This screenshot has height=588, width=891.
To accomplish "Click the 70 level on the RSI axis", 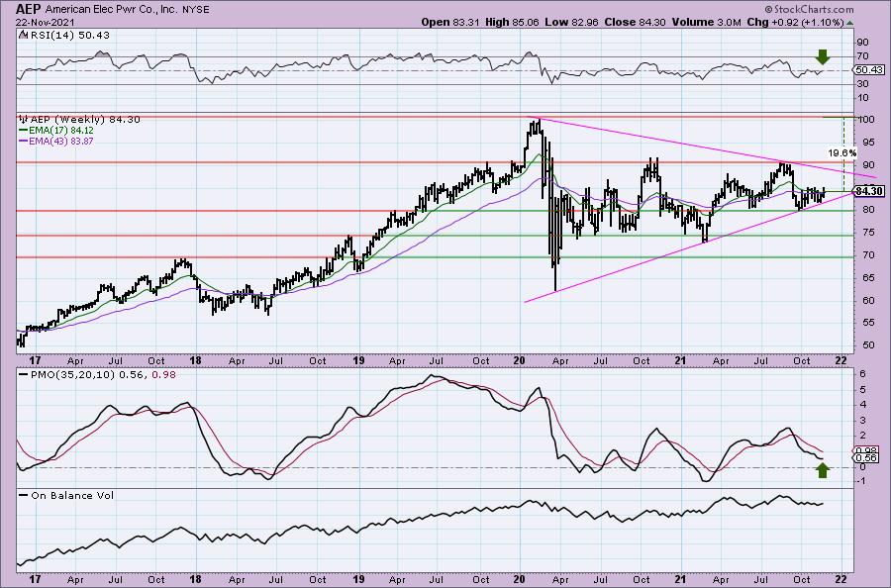I will (x=862, y=56).
